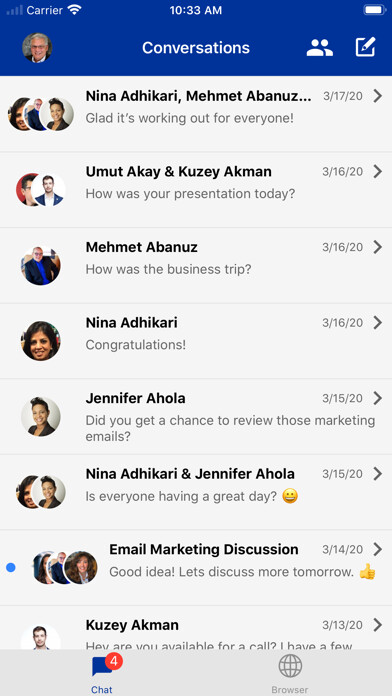Image resolution: width=392 pixels, height=696 pixels.
Task: Tap the compose new message icon
Action: tap(366, 47)
